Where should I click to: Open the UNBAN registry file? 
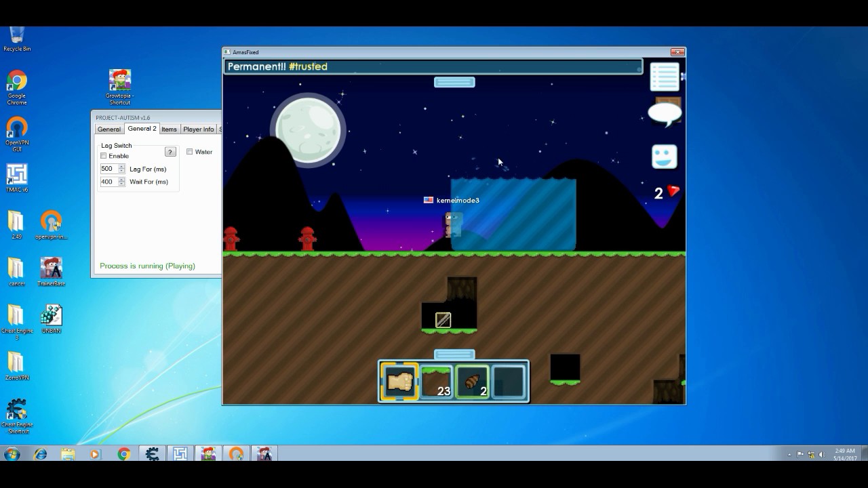coord(52,319)
